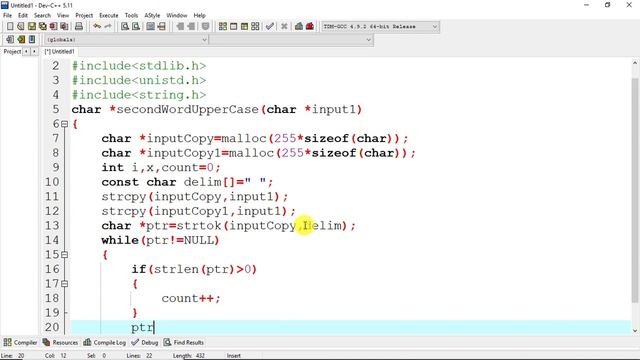Click the Close file toolbar icon
This screenshot has height=360, width=640.
[x=53, y=27]
